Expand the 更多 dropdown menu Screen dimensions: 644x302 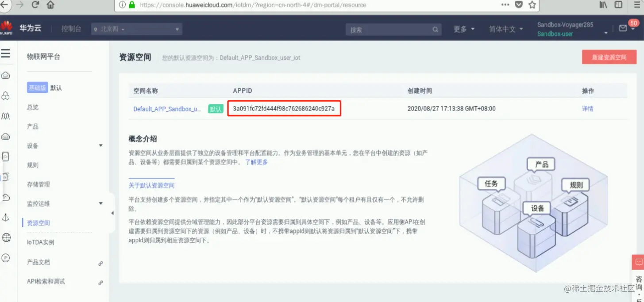[x=464, y=29]
